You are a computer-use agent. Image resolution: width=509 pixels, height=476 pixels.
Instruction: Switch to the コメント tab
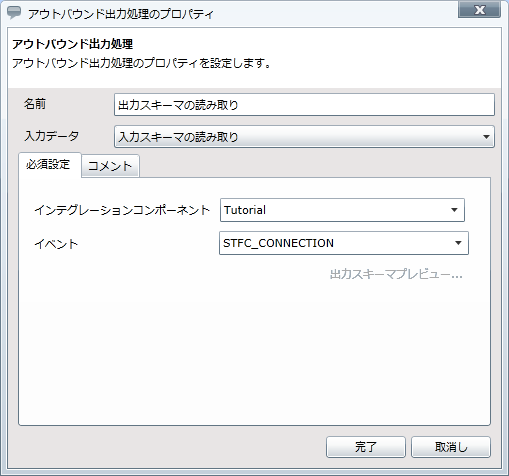tap(110, 166)
